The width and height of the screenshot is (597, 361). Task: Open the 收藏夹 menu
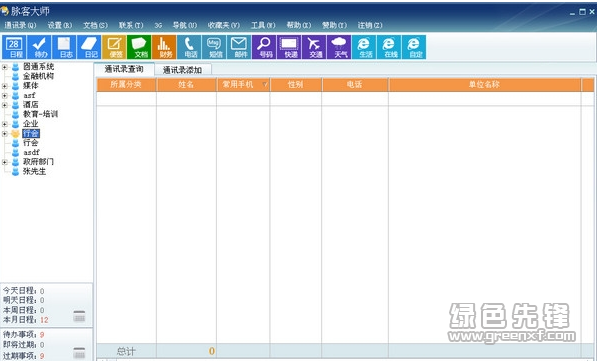point(224,25)
